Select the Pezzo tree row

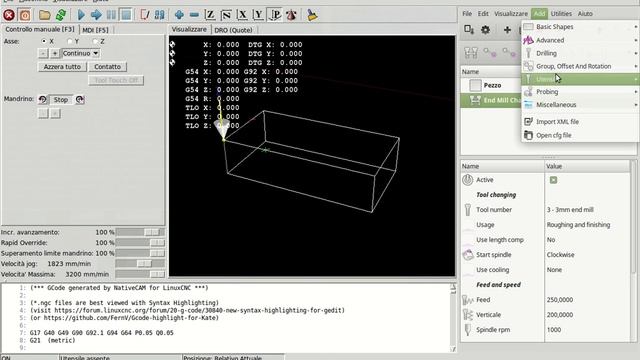click(x=491, y=85)
